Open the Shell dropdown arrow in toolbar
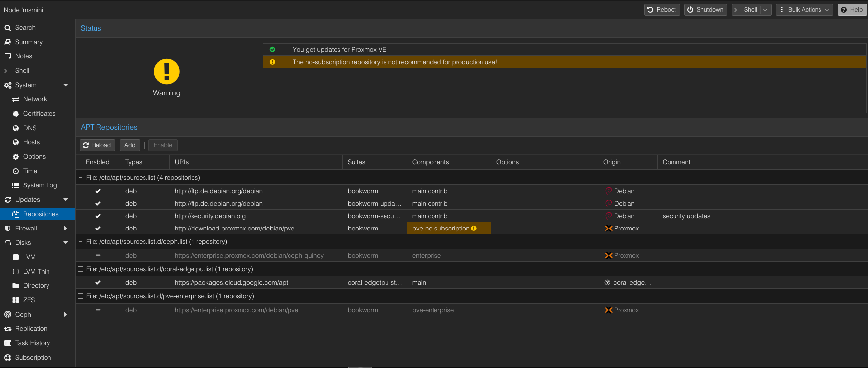 [765, 10]
